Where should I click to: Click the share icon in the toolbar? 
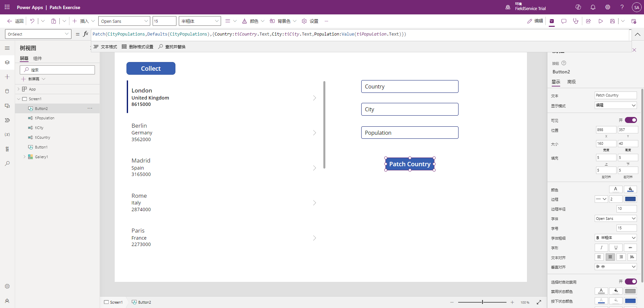588,21
